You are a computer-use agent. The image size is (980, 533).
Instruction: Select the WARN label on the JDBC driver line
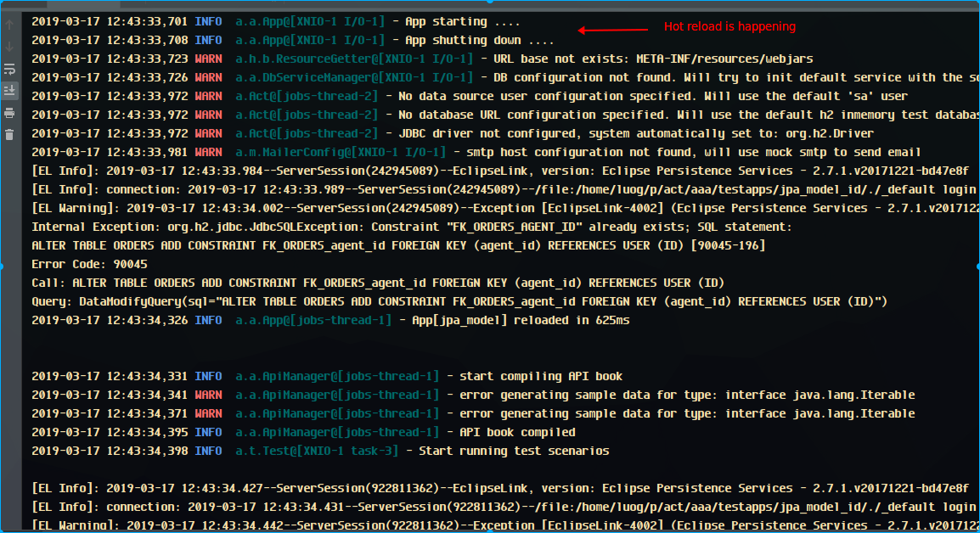point(209,133)
